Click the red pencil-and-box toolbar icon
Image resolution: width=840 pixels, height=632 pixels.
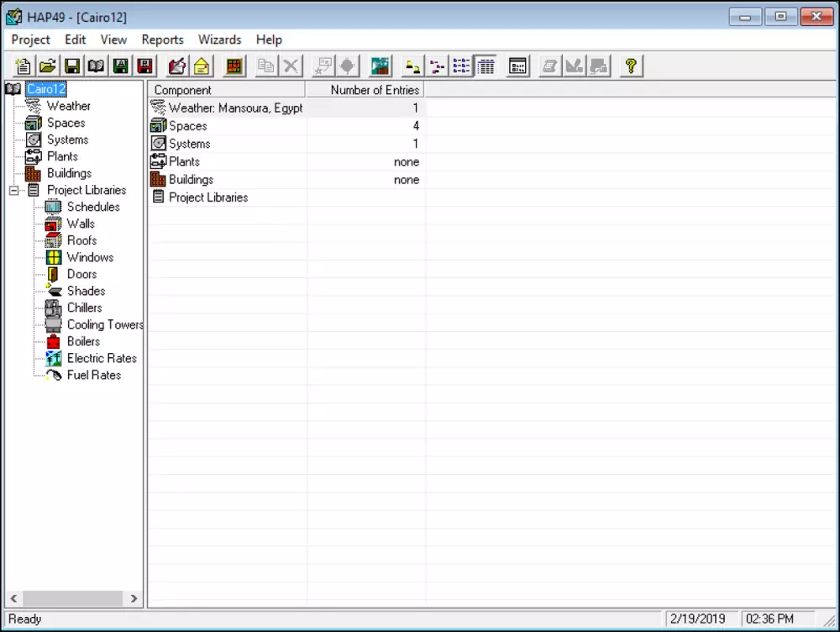177,66
